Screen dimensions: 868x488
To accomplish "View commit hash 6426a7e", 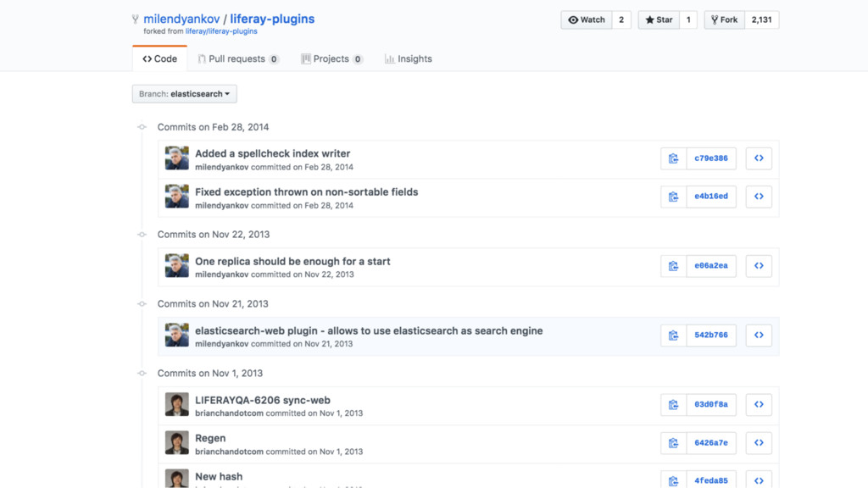I will point(711,442).
